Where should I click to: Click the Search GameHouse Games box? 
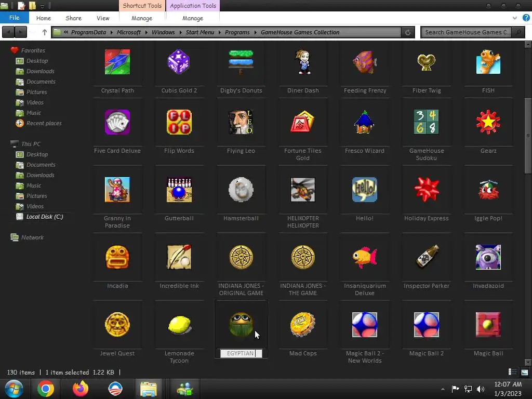467,32
